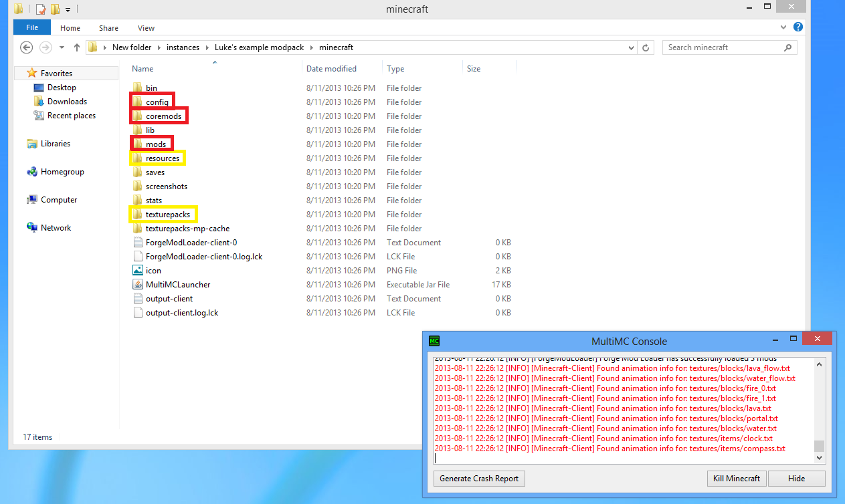
Task: Open Explorer Help question mark icon
Action: (x=798, y=27)
